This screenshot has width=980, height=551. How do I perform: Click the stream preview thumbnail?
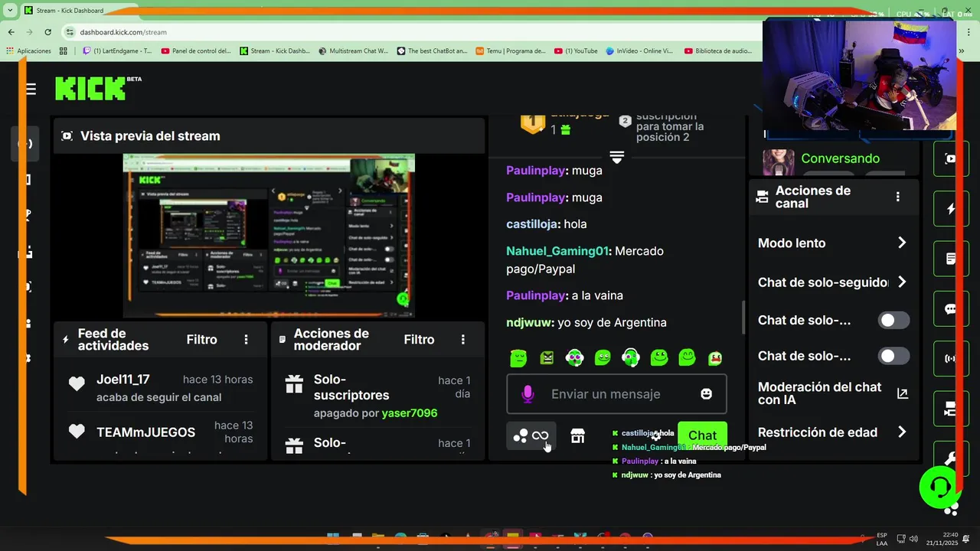point(269,236)
